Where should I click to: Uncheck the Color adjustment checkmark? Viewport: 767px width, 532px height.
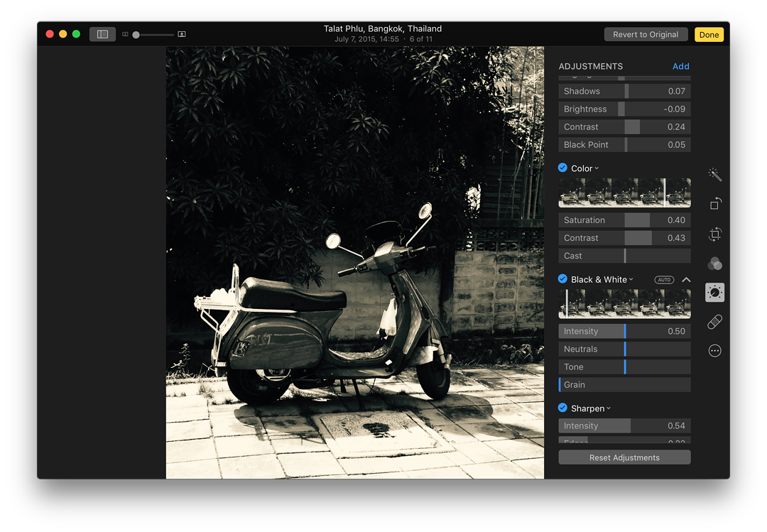(562, 168)
